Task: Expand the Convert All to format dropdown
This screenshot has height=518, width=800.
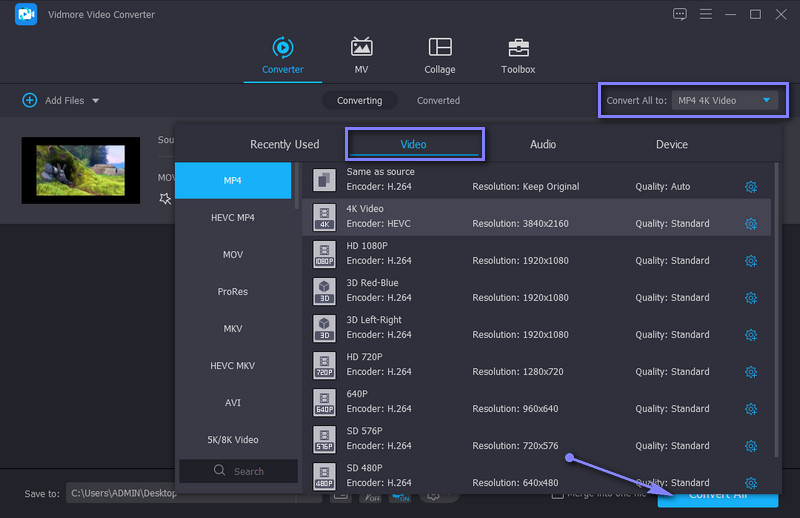Action: [724, 100]
